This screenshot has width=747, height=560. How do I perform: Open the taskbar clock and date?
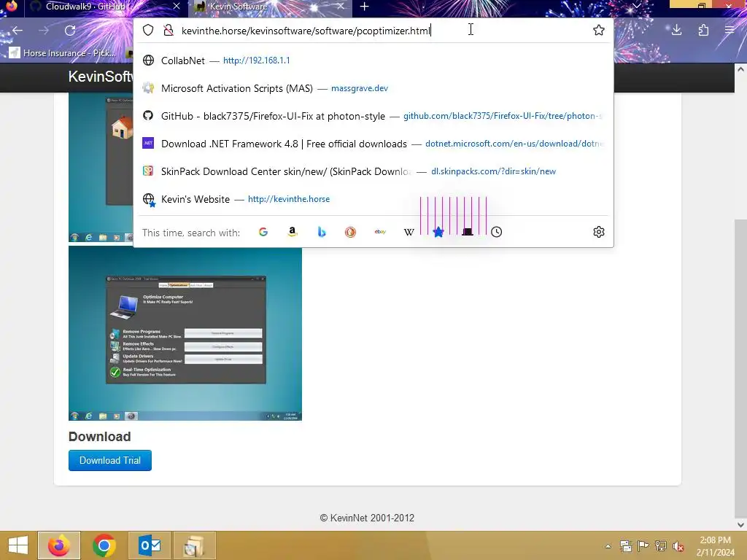715,546
